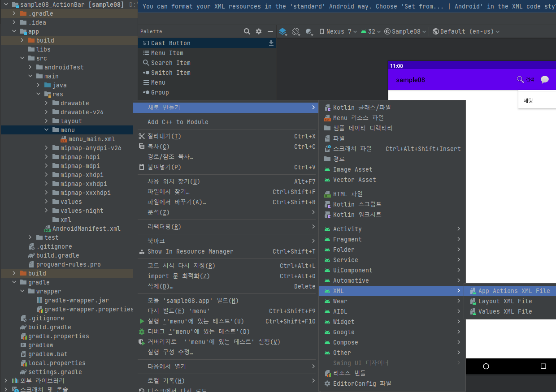The height and width of the screenshot is (392, 556).
Task: Collapse the res folder
Action: point(39,94)
